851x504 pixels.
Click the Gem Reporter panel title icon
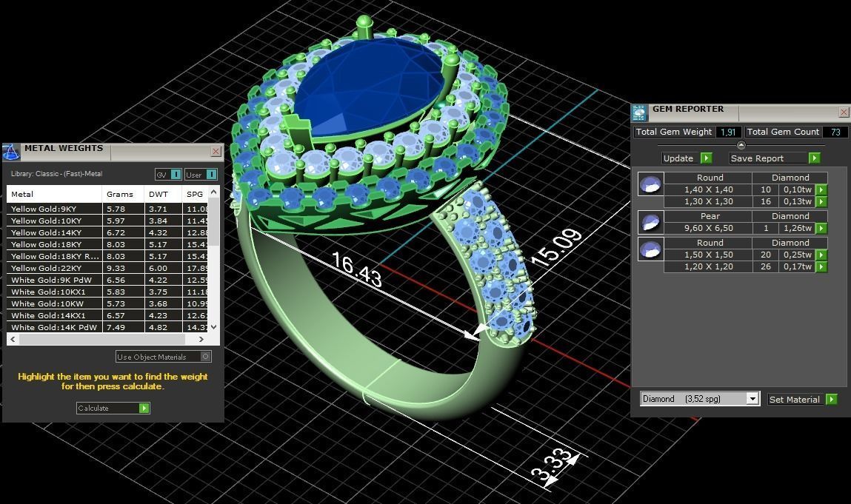click(640, 112)
